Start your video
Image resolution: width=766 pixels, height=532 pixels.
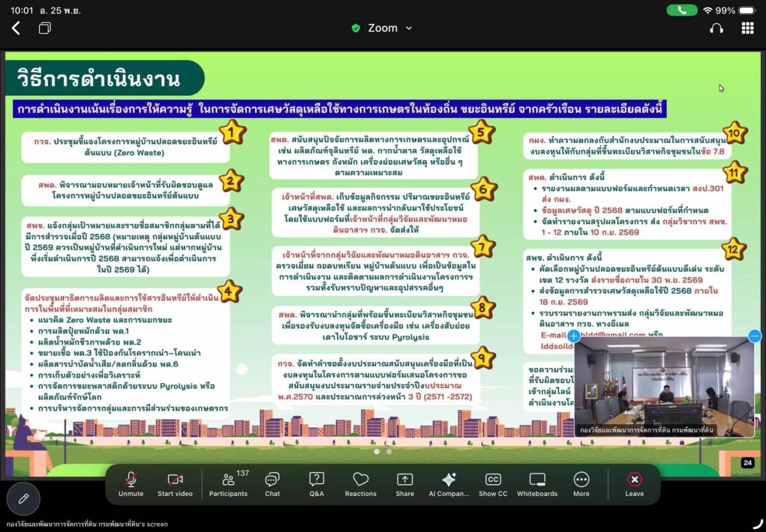[174, 484]
